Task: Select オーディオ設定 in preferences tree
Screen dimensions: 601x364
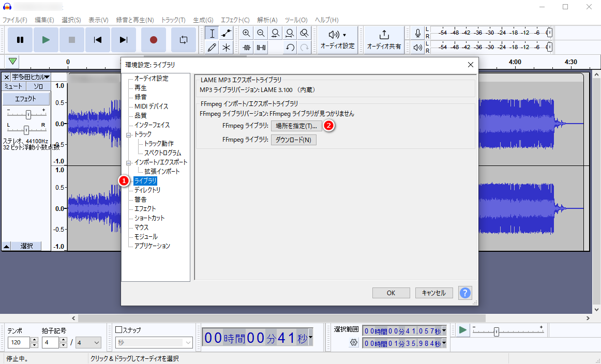Action: (x=151, y=79)
